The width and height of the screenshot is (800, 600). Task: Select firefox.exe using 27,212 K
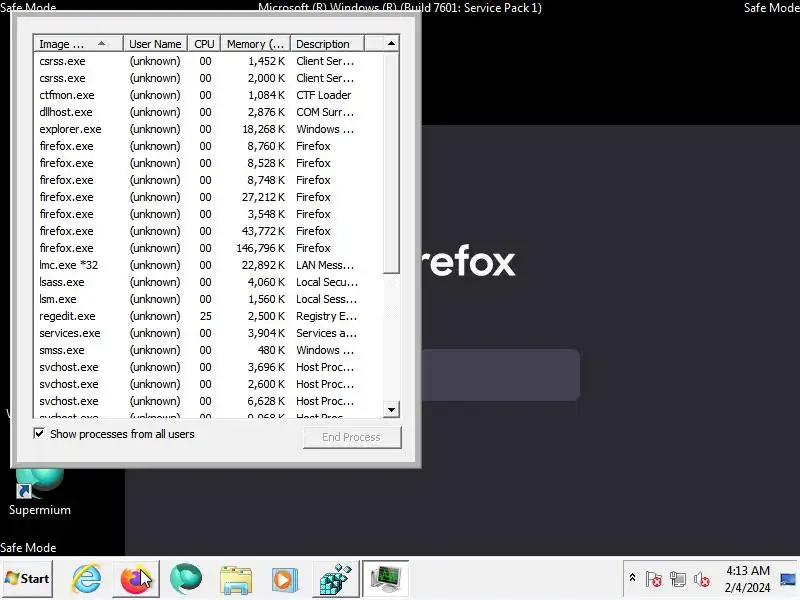pos(208,197)
